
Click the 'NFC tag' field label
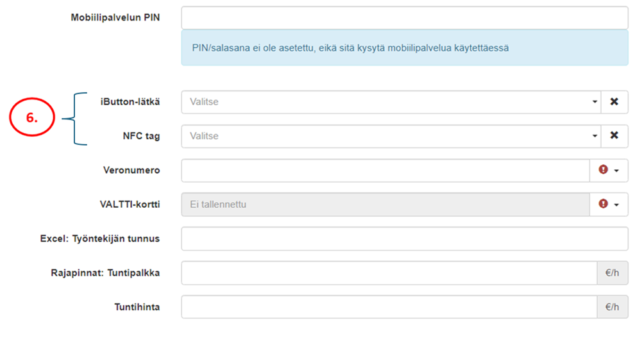tap(140, 136)
